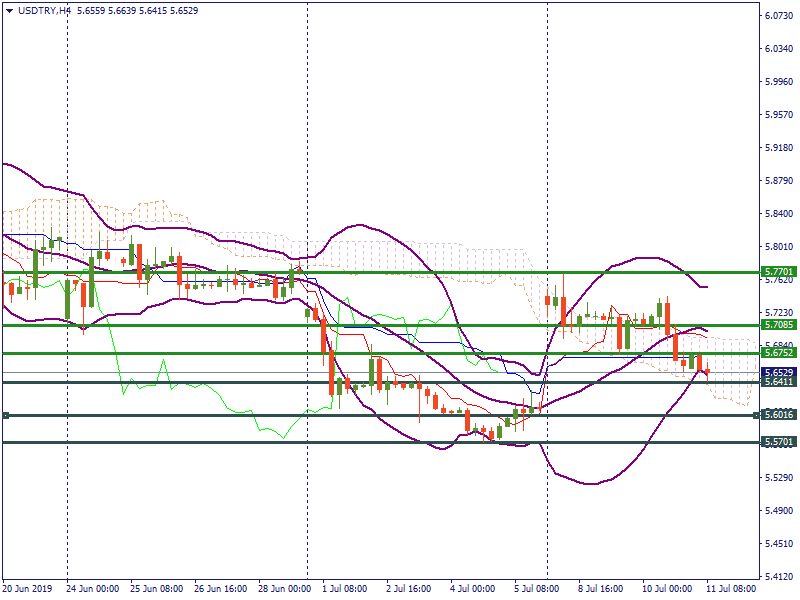The image size is (800, 600).
Task: Select the 5.6411 support level label
Action: [x=778, y=382]
